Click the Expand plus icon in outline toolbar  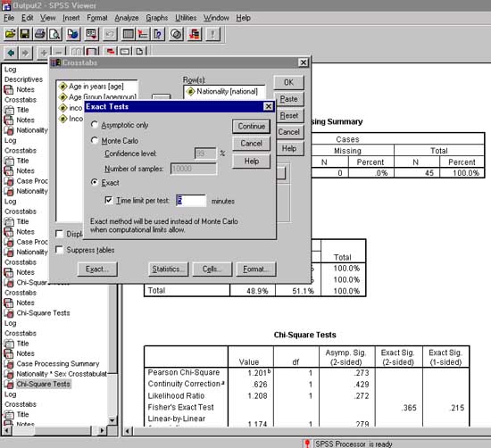[x=44, y=53]
